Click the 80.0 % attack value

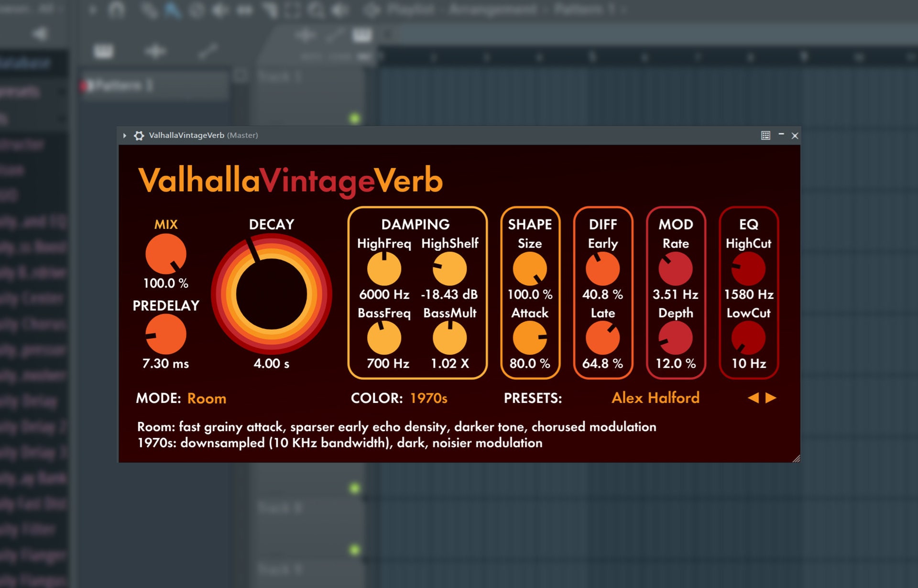[x=530, y=364]
